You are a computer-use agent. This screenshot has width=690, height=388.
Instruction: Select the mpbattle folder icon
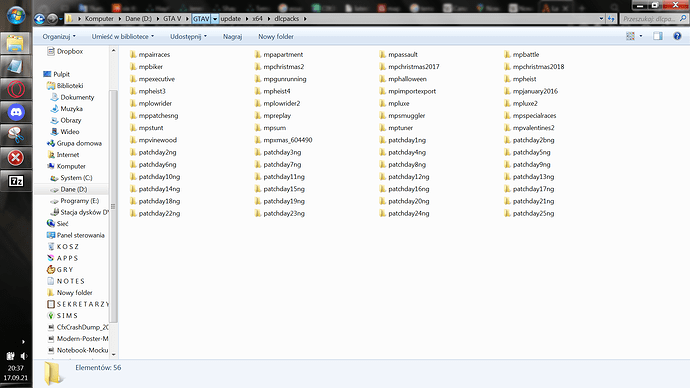tap(507, 55)
